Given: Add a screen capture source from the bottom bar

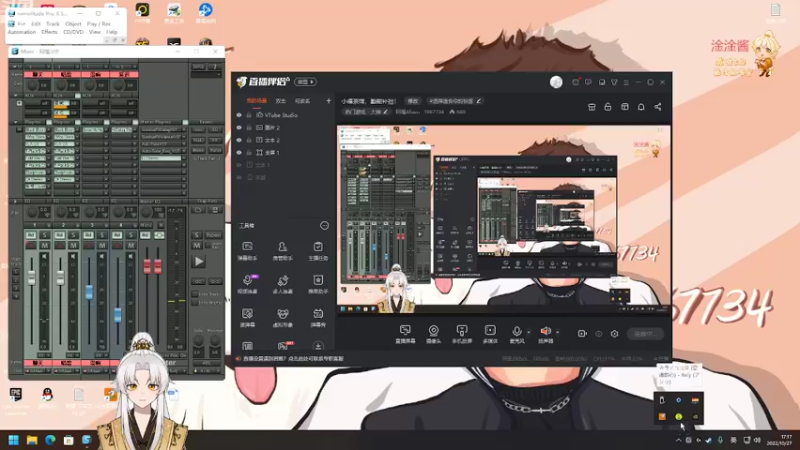Looking at the screenshot, I should [405, 334].
